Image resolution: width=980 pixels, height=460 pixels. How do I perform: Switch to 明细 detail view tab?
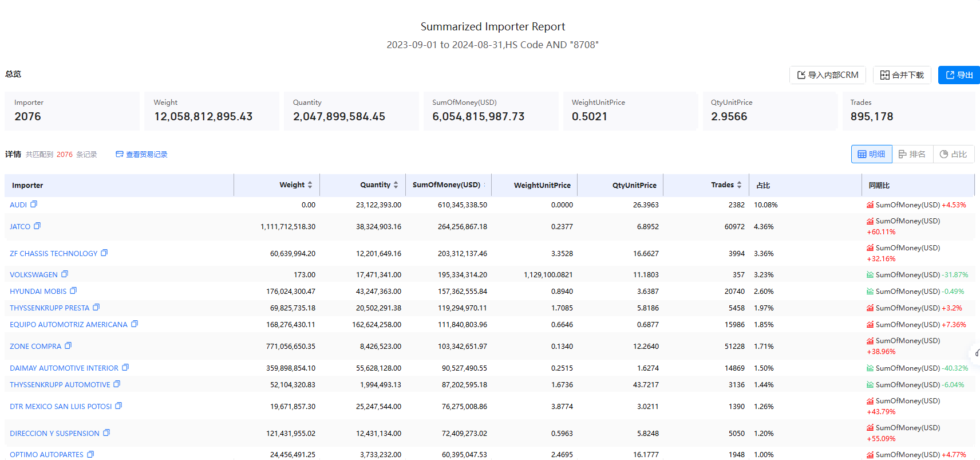tap(871, 154)
